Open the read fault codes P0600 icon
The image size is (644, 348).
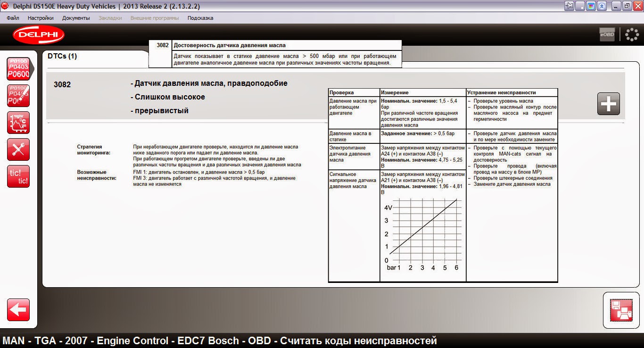tap(18, 69)
